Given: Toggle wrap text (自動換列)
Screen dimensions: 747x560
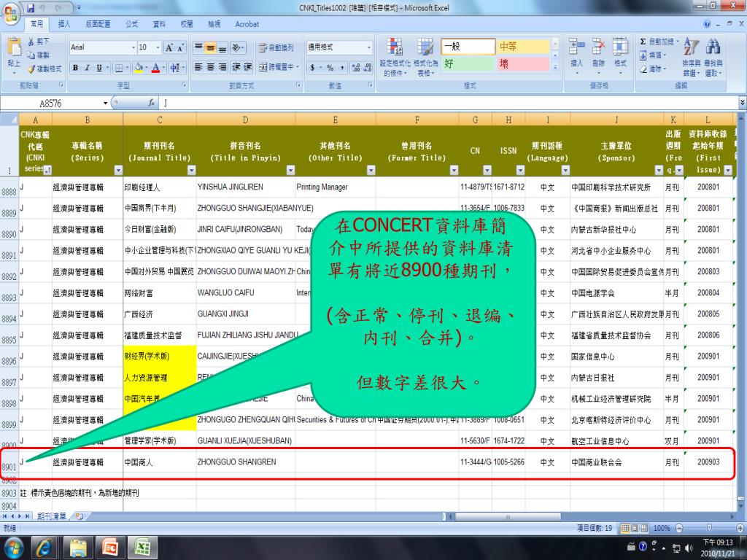Looking at the screenshot, I should [276, 47].
